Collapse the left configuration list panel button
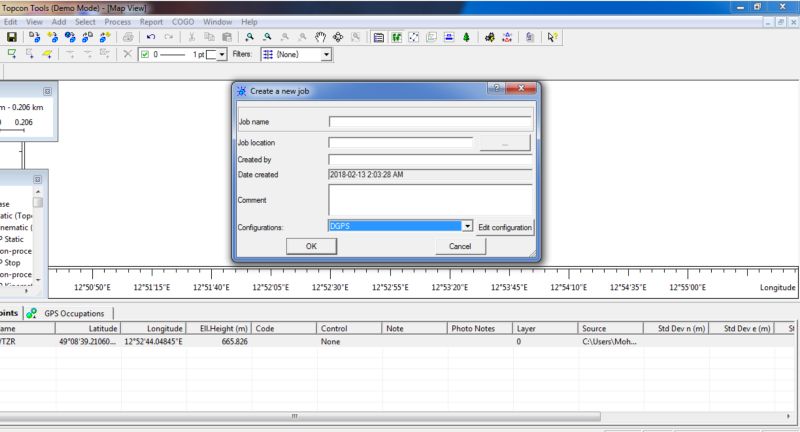This screenshot has height=432, width=800. click(37, 180)
